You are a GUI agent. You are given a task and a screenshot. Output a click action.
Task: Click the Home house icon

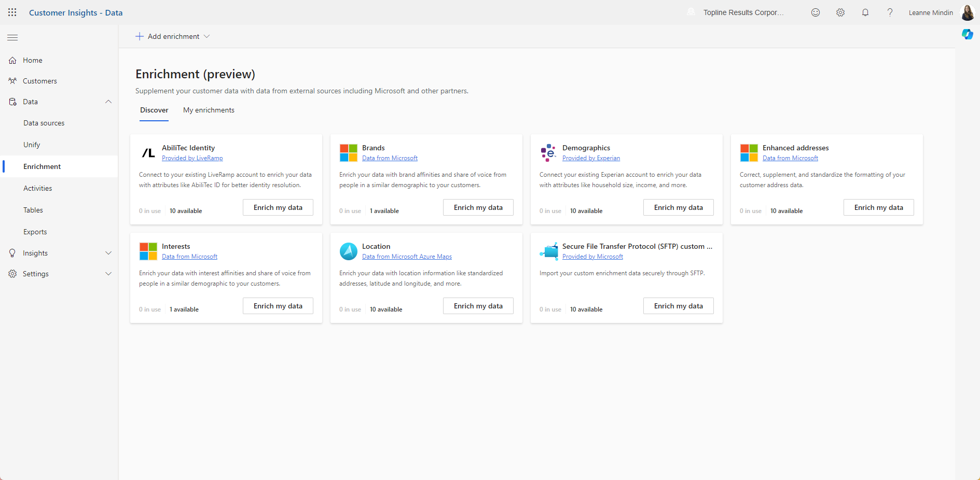pyautogui.click(x=12, y=61)
